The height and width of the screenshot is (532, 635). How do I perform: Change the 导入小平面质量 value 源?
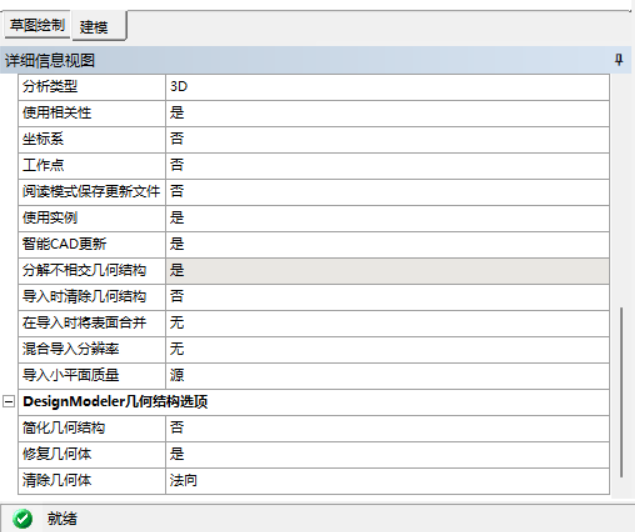[388, 376]
